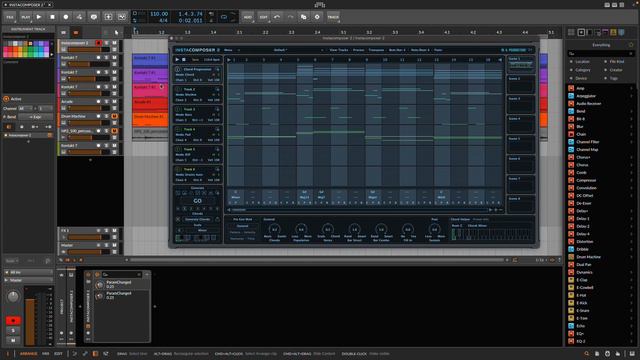640x360 pixels.
Task: Mute the Arcade track
Action: (114, 101)
